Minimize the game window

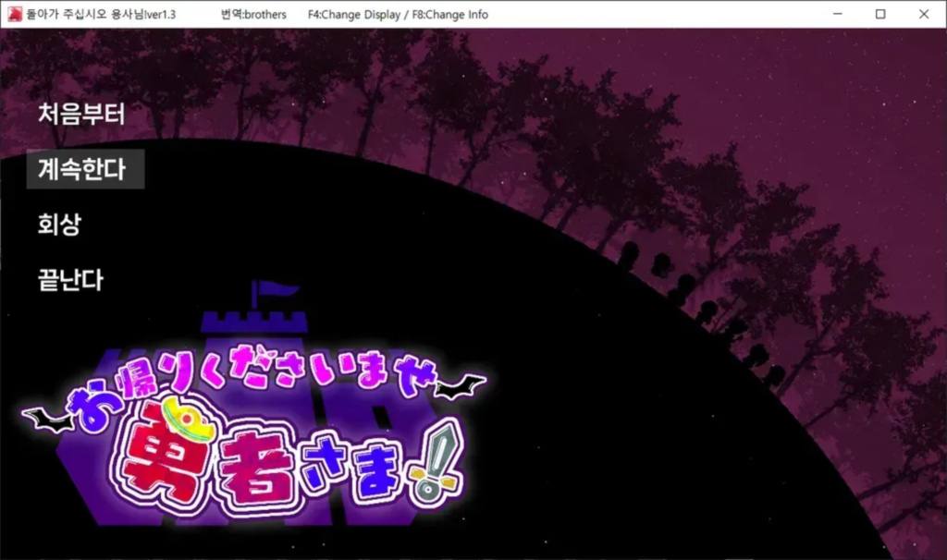click(837, 14)
